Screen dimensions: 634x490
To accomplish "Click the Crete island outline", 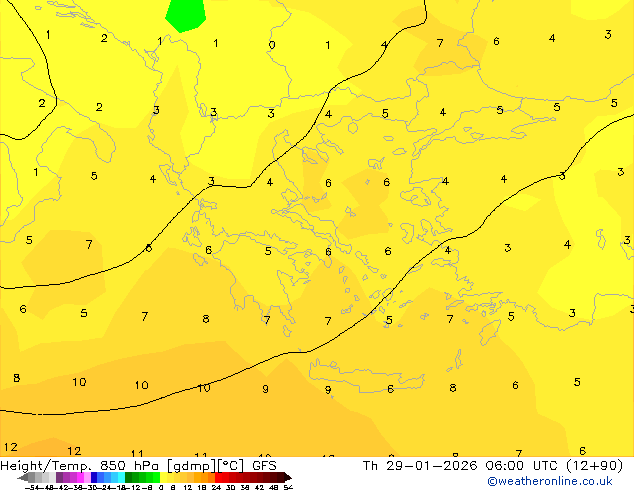I will point(366,376).
